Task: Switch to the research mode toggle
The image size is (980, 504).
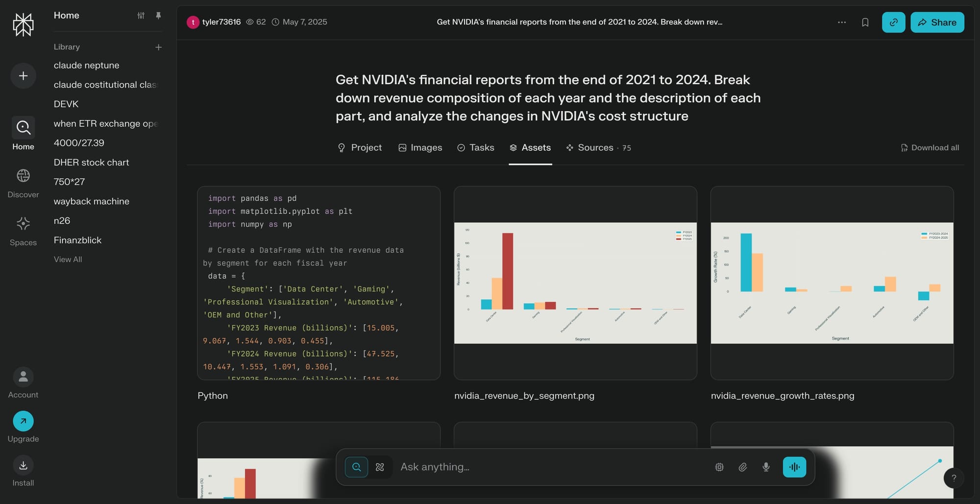Action: click(380, 467)
